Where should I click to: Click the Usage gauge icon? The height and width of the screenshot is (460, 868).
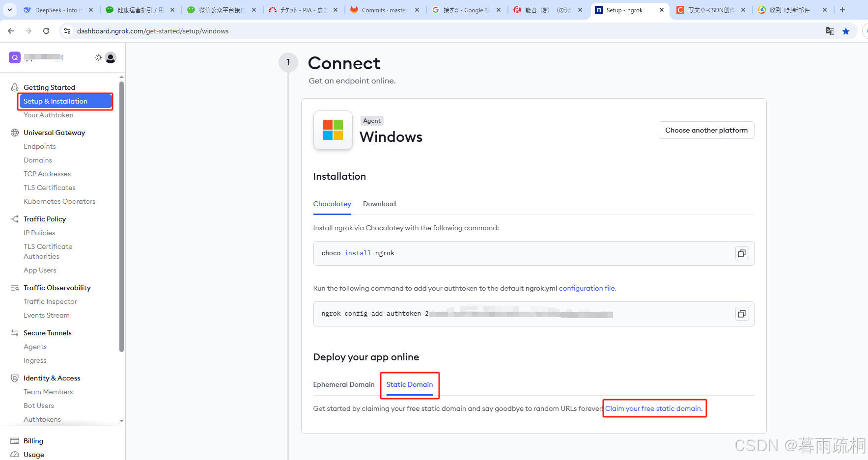point(15,455)
